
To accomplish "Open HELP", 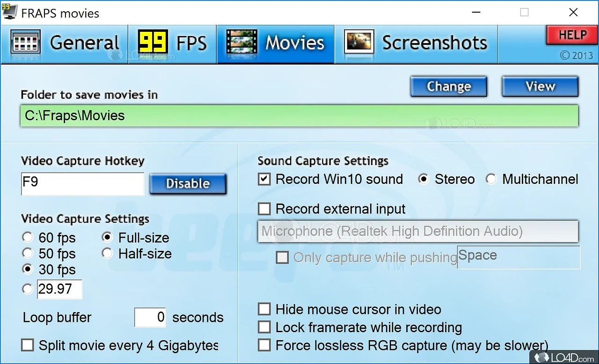I will (x=571, y=35).
